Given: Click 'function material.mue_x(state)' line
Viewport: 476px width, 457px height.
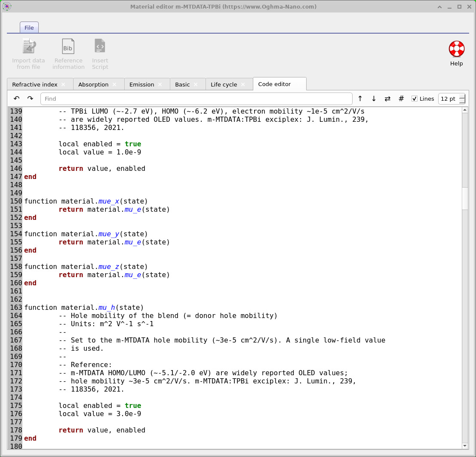Looking at the screenshot, I should pos(86,201).
